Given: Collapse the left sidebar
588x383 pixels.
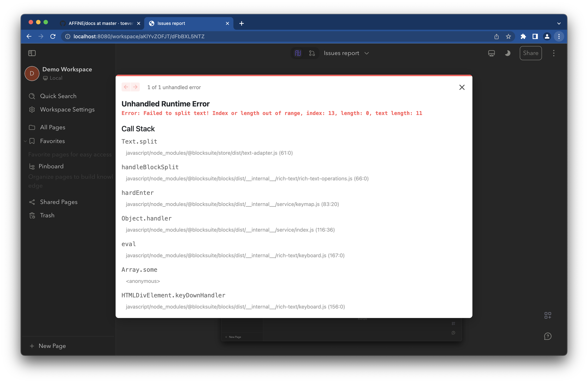Looking at the screenshot, I should [x=32, y=53].
